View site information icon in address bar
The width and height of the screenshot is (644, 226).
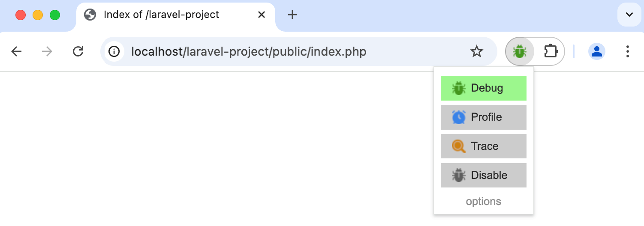(x=114, y=52)
